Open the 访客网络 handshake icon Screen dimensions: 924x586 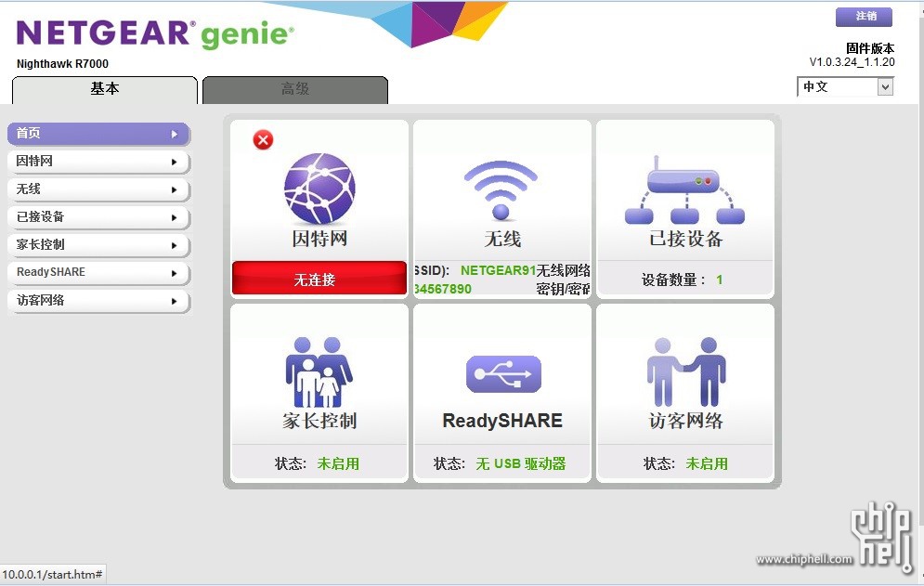coord(686,372)
